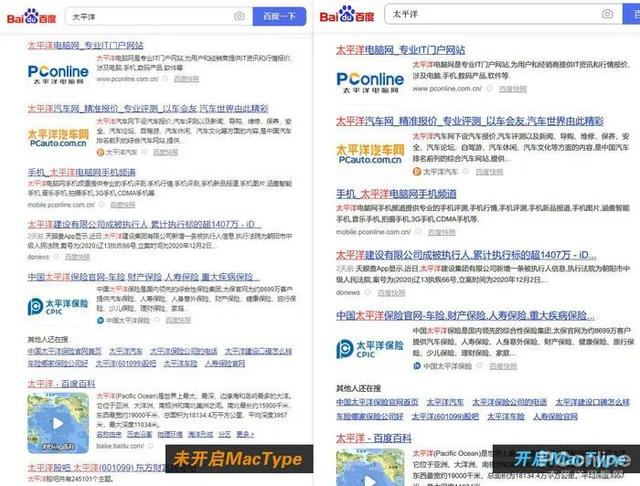Click the CPIC 太平洋保险 logo on the right page

(370, 349)
